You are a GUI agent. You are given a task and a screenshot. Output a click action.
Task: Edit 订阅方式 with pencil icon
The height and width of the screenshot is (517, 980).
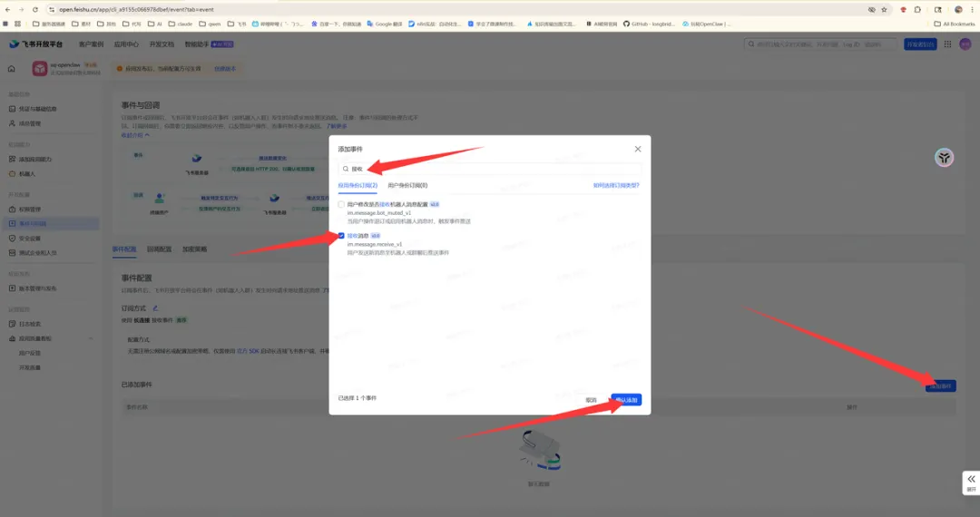click(x=155, y=308)
